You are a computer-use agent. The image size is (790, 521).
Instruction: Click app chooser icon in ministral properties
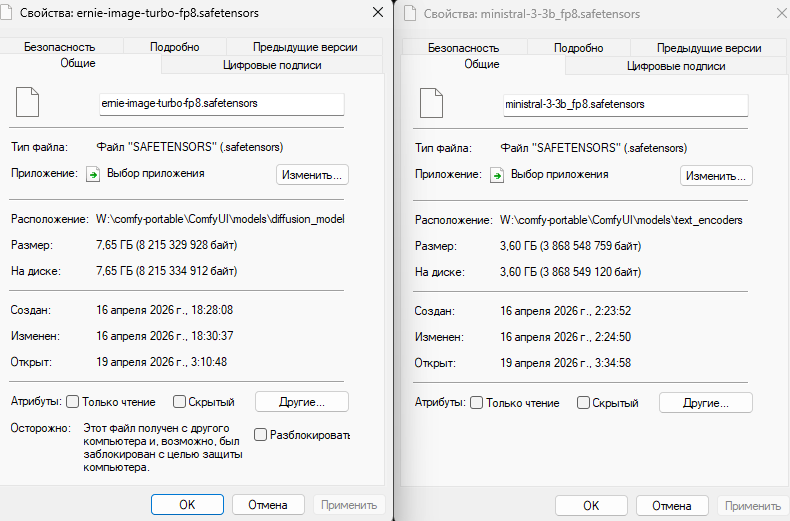click(x=497, y=175)
